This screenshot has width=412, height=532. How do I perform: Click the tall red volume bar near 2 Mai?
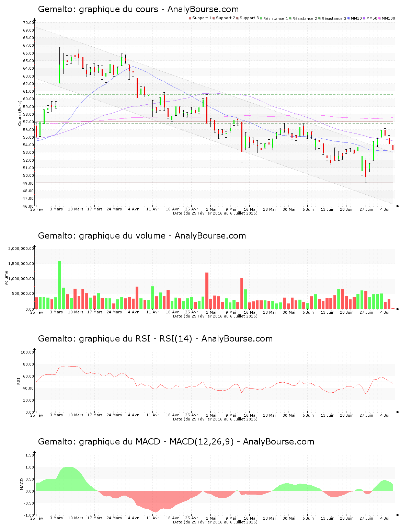[x=207, y=291]
